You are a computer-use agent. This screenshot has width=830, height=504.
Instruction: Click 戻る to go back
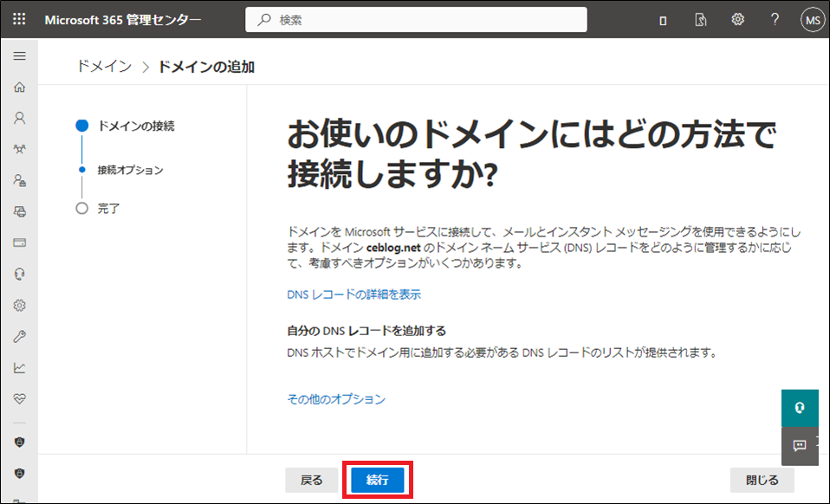tap(311, 481)
